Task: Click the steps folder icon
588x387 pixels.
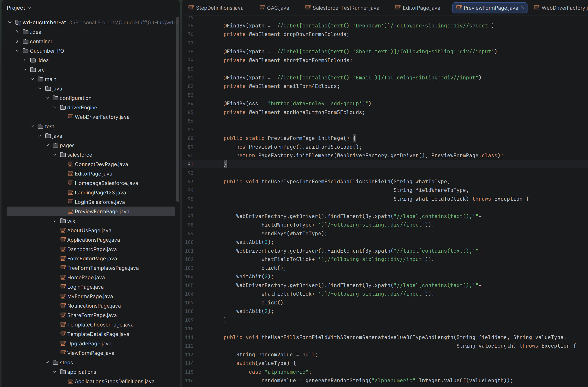Action: (x=56, y=362)
